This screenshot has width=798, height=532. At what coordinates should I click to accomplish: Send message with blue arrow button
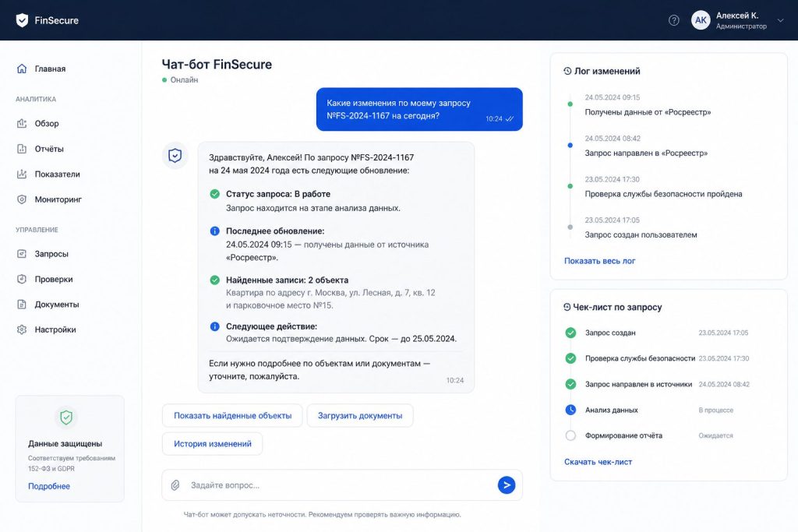507,485
